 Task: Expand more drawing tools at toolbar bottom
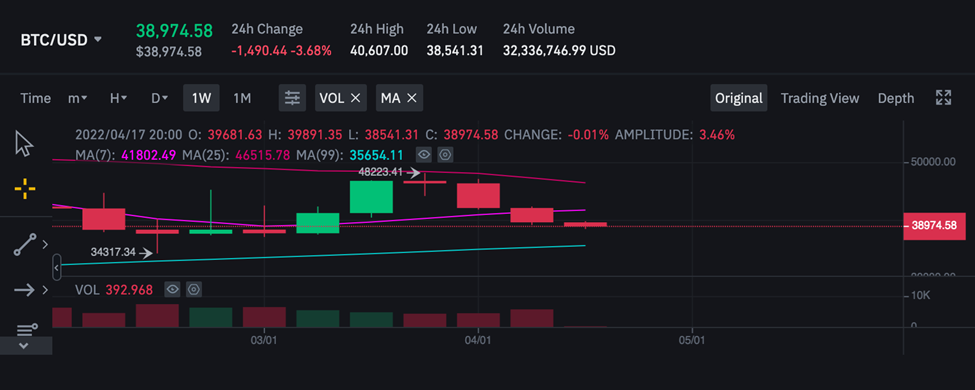pos(24,346)
